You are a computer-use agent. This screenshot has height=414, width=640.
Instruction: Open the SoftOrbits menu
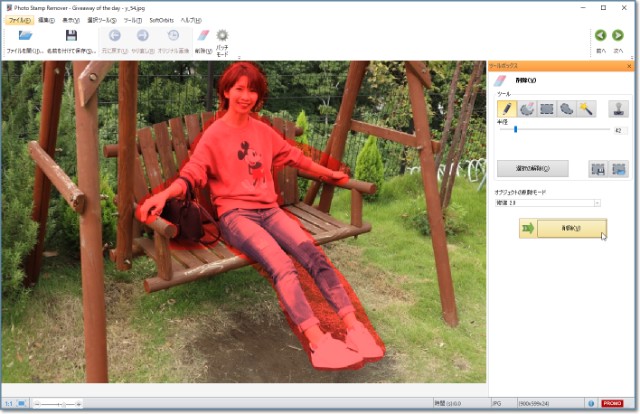tap(162, 20)
